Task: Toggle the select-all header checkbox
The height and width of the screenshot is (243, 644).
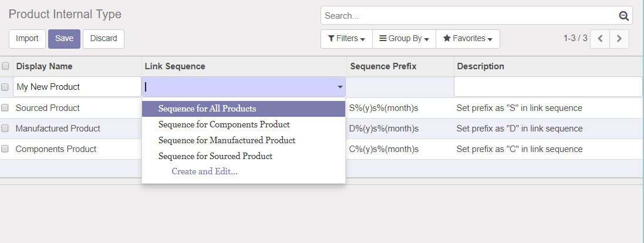Action: pos(5,66)
